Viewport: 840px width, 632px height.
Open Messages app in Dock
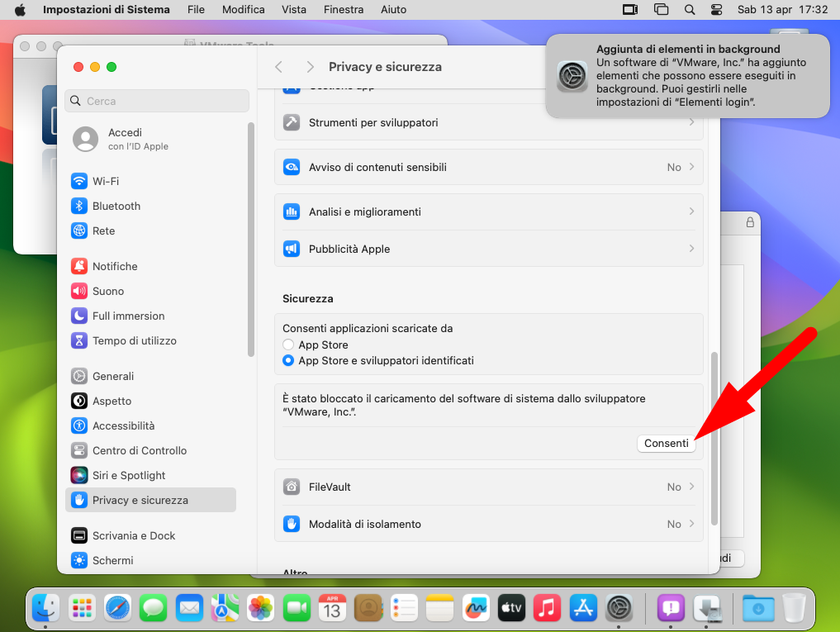pyautogui.click(x=153, y=608)
